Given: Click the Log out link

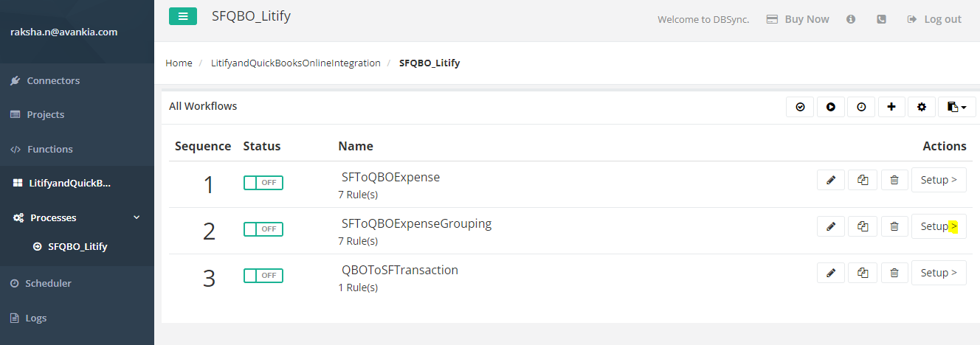Looking at the screenshot, I should 934,19.
